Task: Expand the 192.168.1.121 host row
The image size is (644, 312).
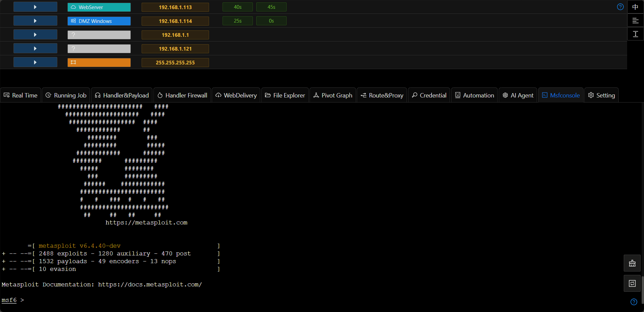Action: [x=35, y=48]
